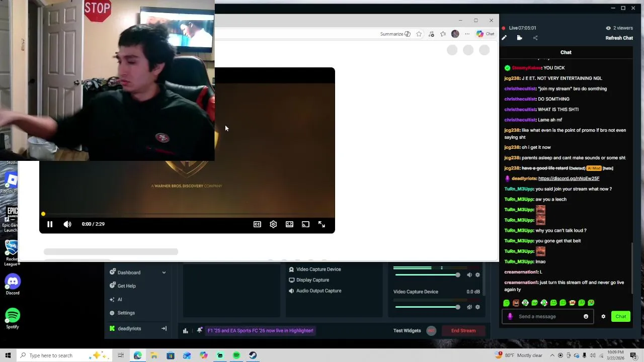Show hidden system tray icons

click(x=552, y=355)
